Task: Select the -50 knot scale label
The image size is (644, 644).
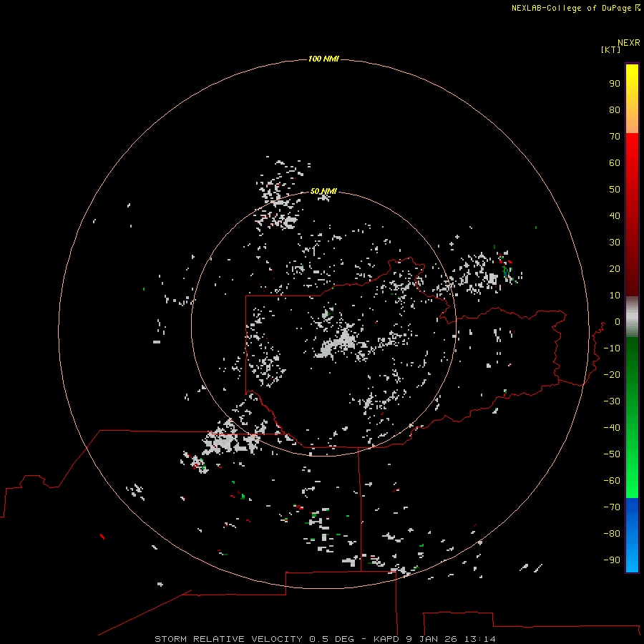Action: pyautogui.click(x=612, y=454)
